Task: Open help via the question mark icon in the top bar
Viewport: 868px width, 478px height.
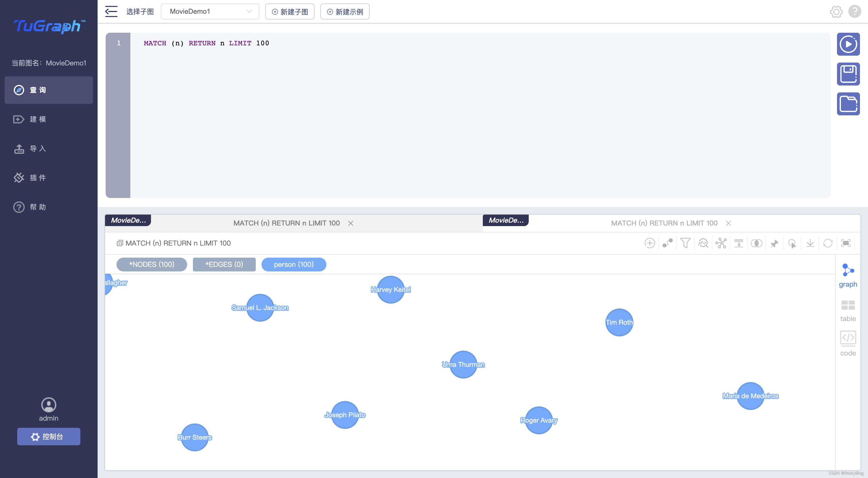Action: pos(855,12)
